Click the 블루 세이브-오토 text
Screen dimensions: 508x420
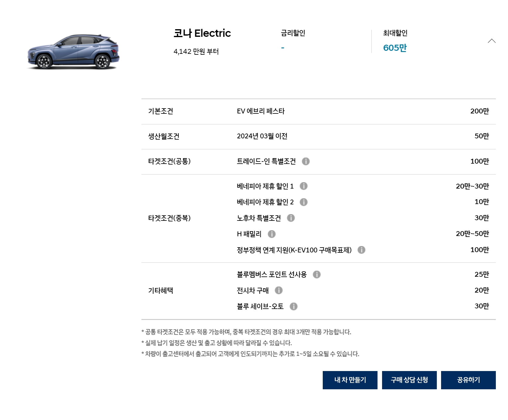tap(260, 306)
